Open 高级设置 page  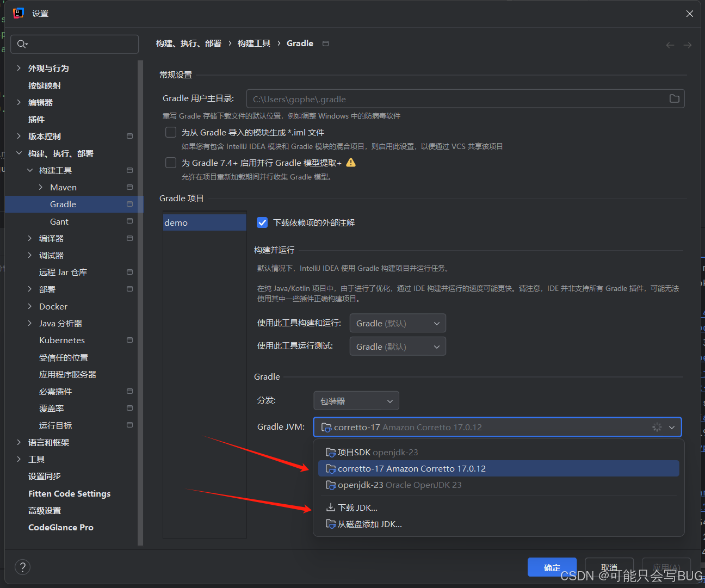(x=45, y=510)
